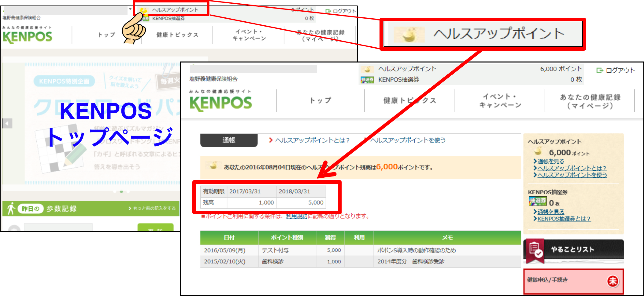
Task: Click green 更新 button in back window
Action: click(x=155, y=228)
